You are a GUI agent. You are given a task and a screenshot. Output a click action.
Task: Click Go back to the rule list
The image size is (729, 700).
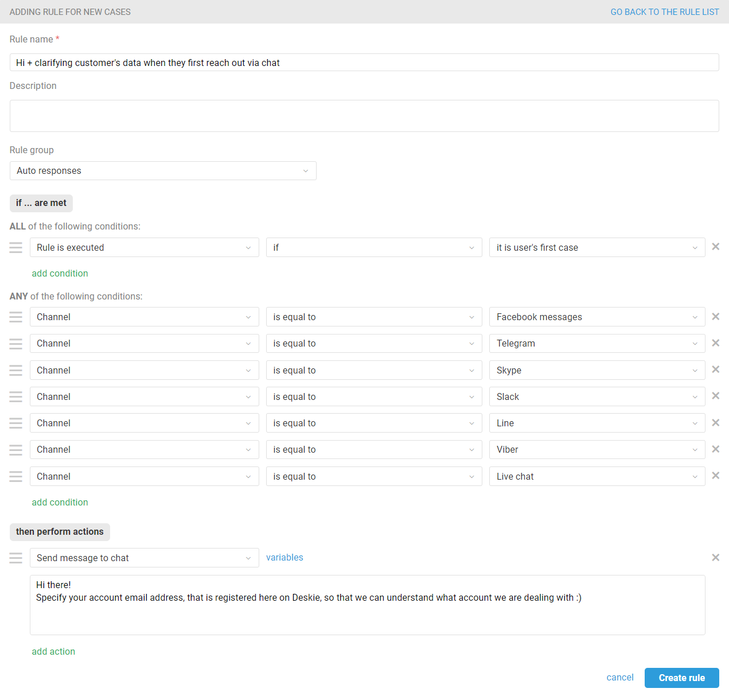664,12
